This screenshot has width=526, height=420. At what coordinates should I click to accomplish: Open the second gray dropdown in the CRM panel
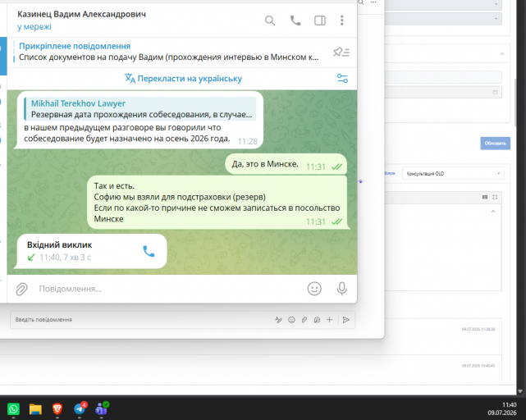(x=443, y=18)
